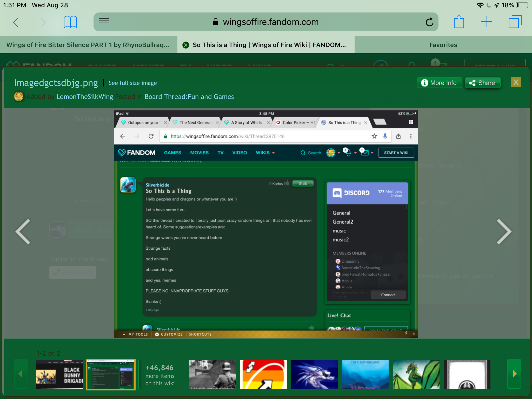Open See full size image link

point(133,83)
